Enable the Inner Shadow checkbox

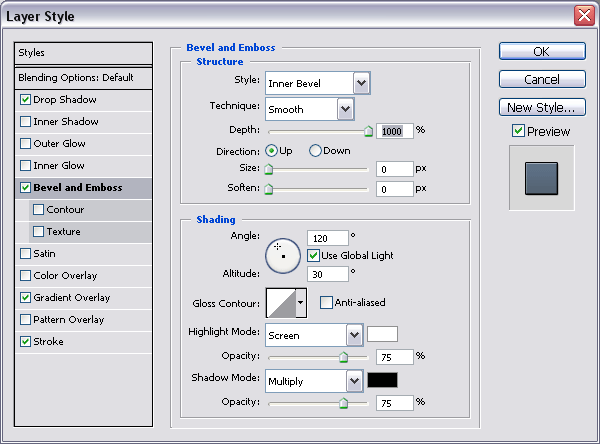25,122
